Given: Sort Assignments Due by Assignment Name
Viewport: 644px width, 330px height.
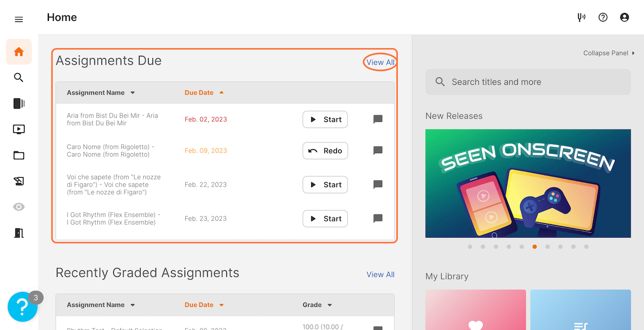Looking at the screenshot, I should (x=101, y=93).
